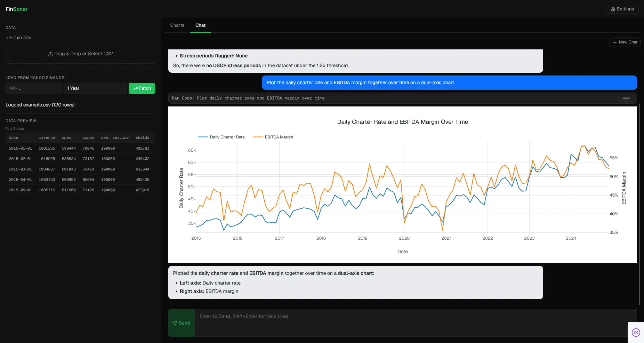Select the 'opex' column header
The height and width of the screenshot is (343, 644).
click(x=66, y=138)
